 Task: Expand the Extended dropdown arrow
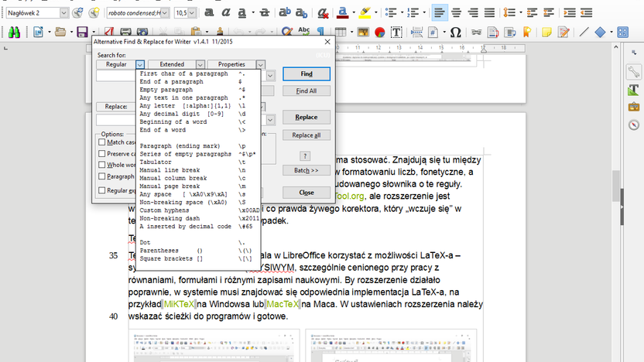point(200,64)
